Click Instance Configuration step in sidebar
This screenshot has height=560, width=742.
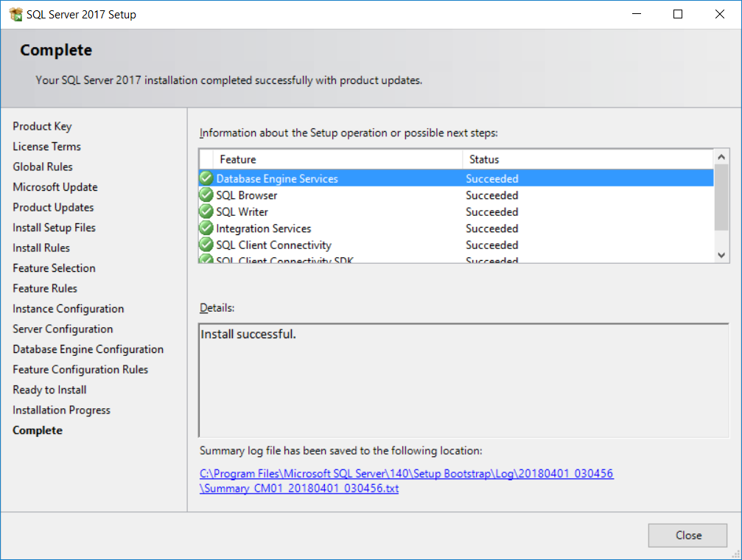[68, 309]
